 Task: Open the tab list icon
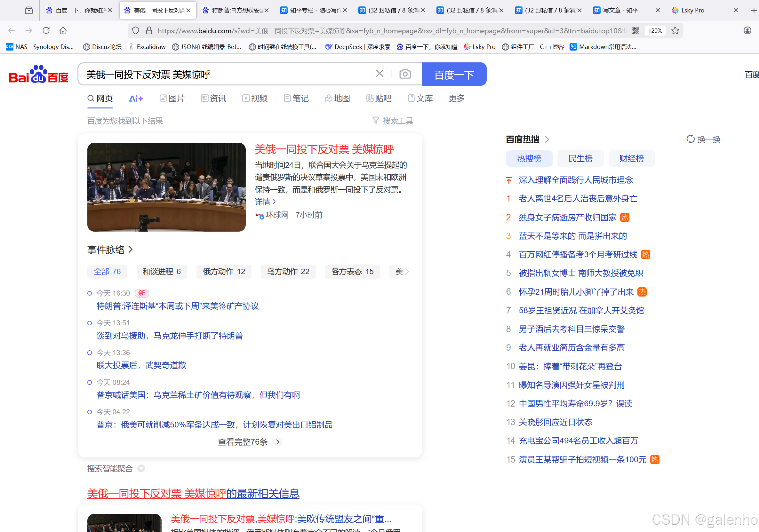pyautogui.click(x=29, y=11)
